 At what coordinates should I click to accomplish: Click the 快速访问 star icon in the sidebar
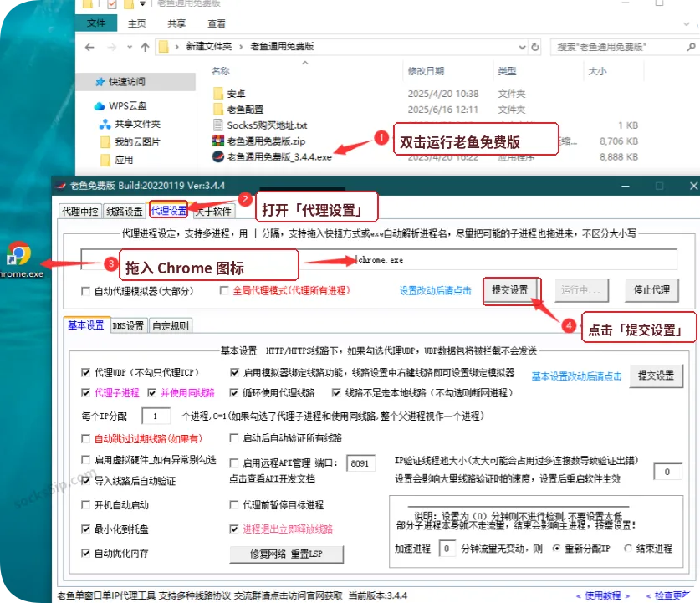point(100,82)
